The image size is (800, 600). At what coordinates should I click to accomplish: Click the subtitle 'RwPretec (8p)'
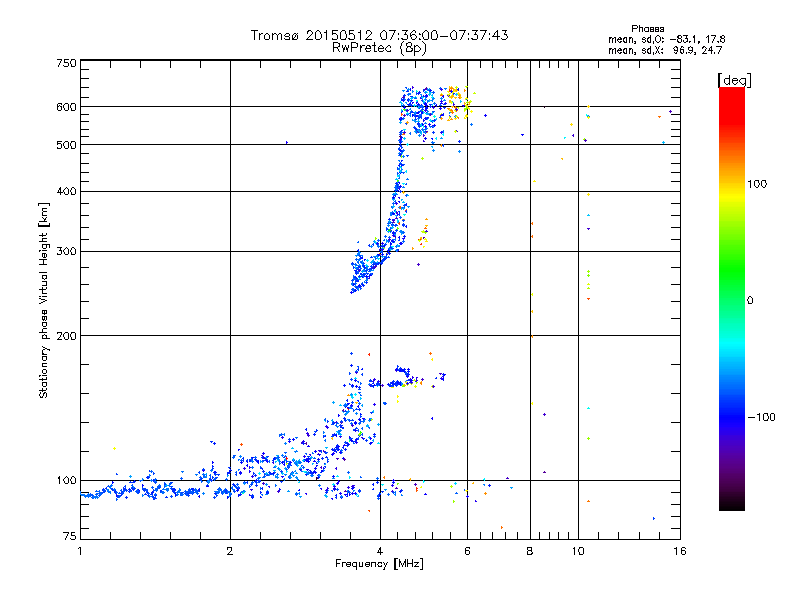[x=379, y=48]
